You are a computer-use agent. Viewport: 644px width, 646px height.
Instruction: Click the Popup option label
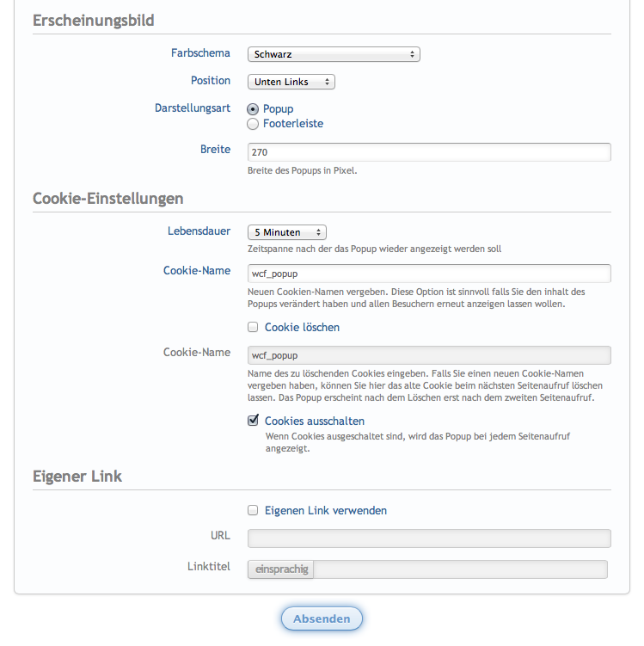(279, 109)
